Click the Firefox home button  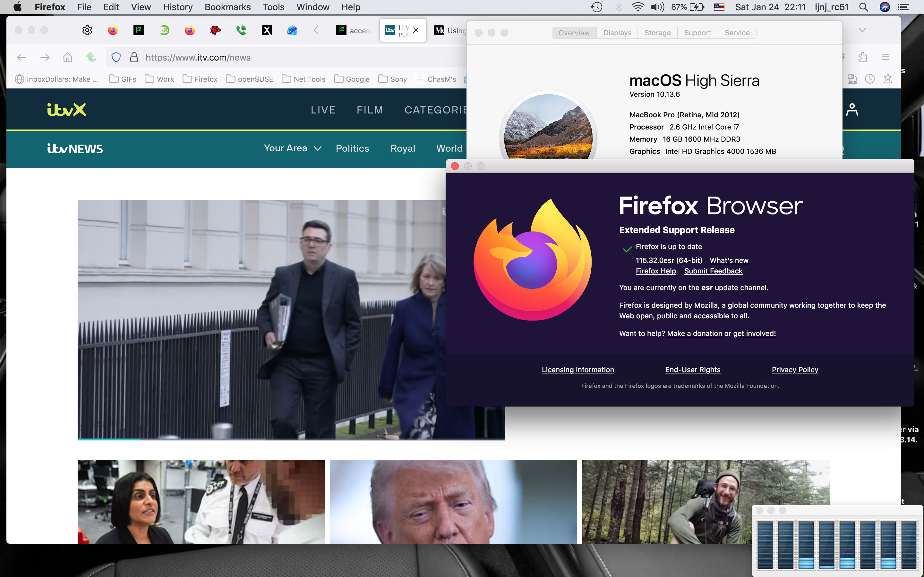point(68,57)
